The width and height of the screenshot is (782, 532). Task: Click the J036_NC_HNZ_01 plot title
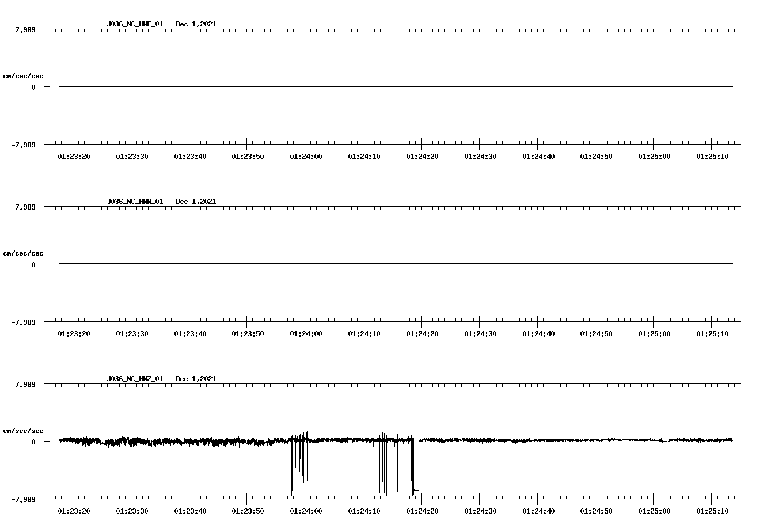135,379
